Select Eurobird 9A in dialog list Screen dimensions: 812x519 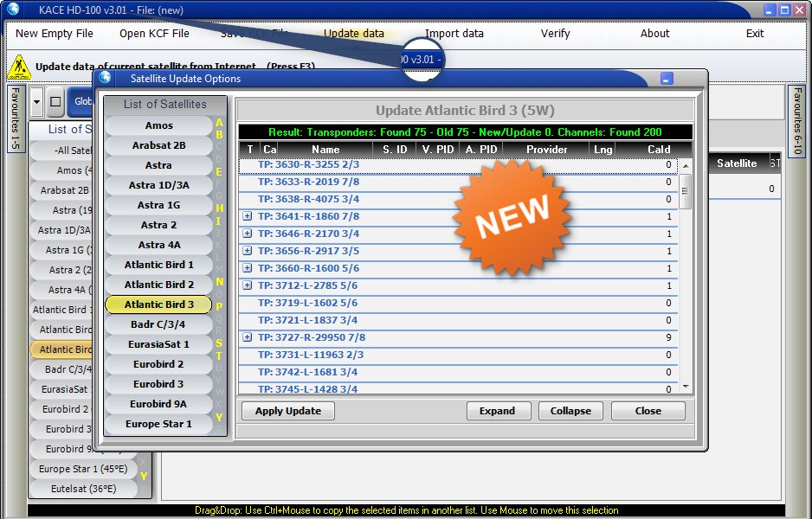pyautogui.click(x=159, y=404)
